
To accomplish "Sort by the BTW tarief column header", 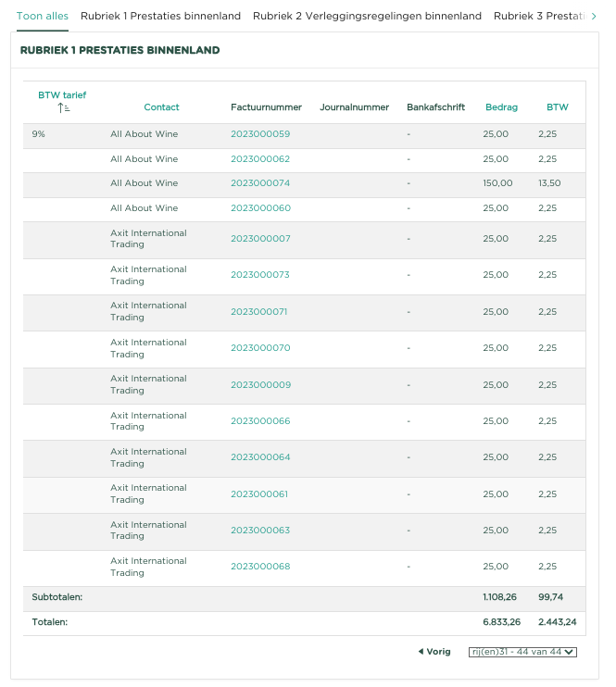I will pos(62,94).
